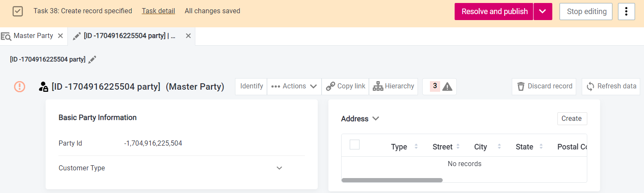Tick the select-all checkbox in Address table
Viewport: 644px width, 193px height.
tap(354, 145)
